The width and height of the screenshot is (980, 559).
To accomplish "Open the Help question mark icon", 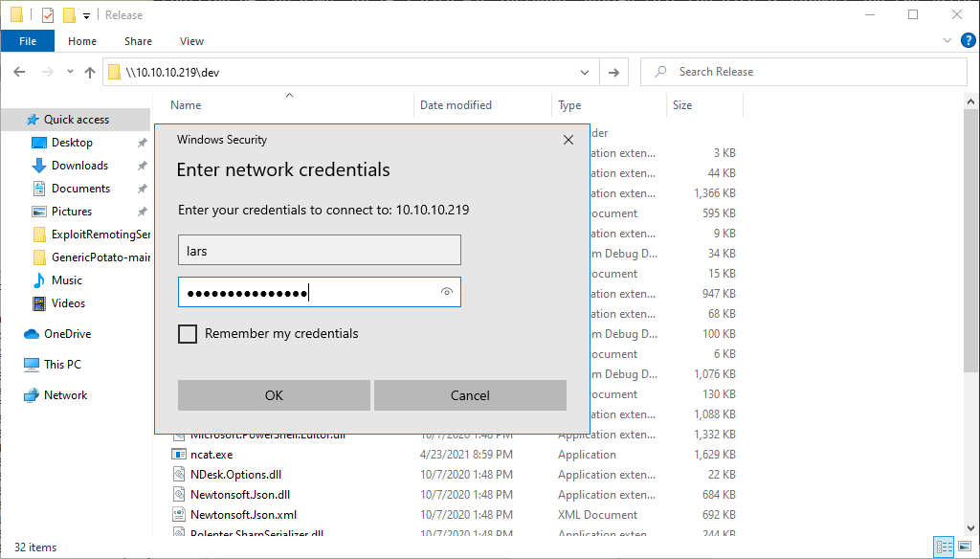I will (x=968, y=40).
